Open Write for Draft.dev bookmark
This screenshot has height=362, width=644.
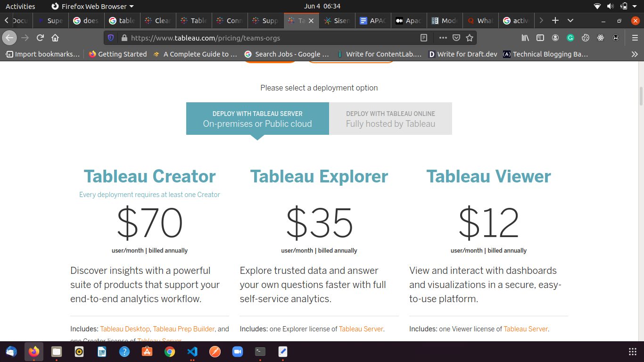tap(462, 54)
